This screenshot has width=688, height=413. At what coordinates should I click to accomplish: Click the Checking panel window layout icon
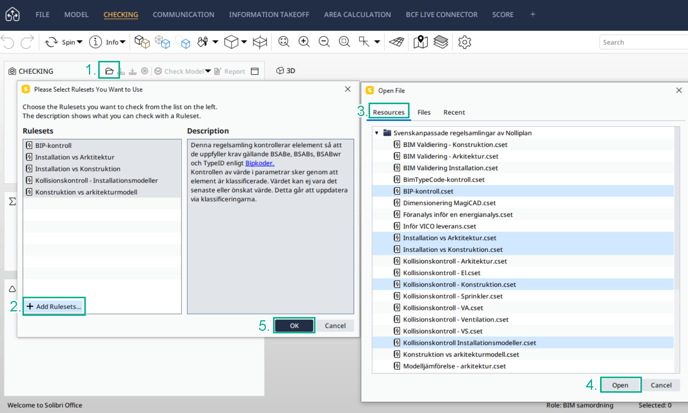[x=255, y=71]
